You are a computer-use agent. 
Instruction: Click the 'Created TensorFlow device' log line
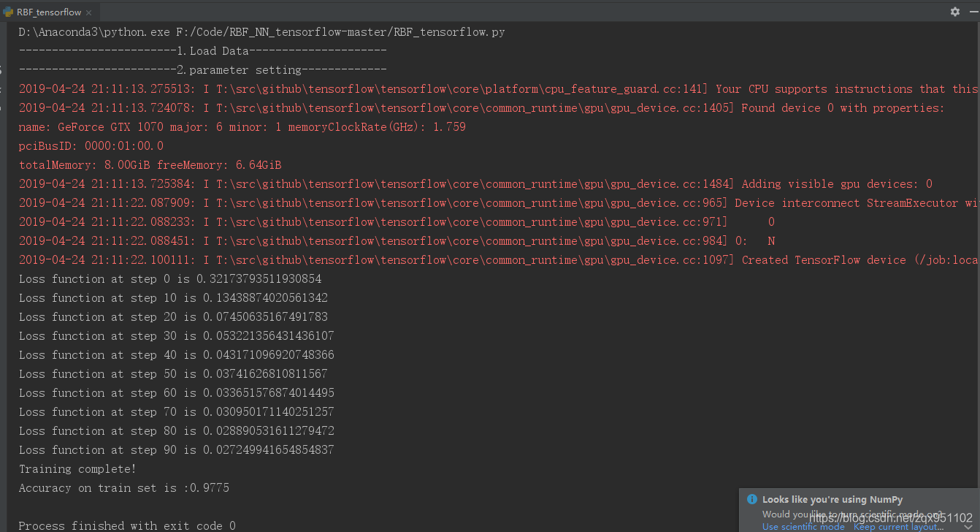point(498,260)
